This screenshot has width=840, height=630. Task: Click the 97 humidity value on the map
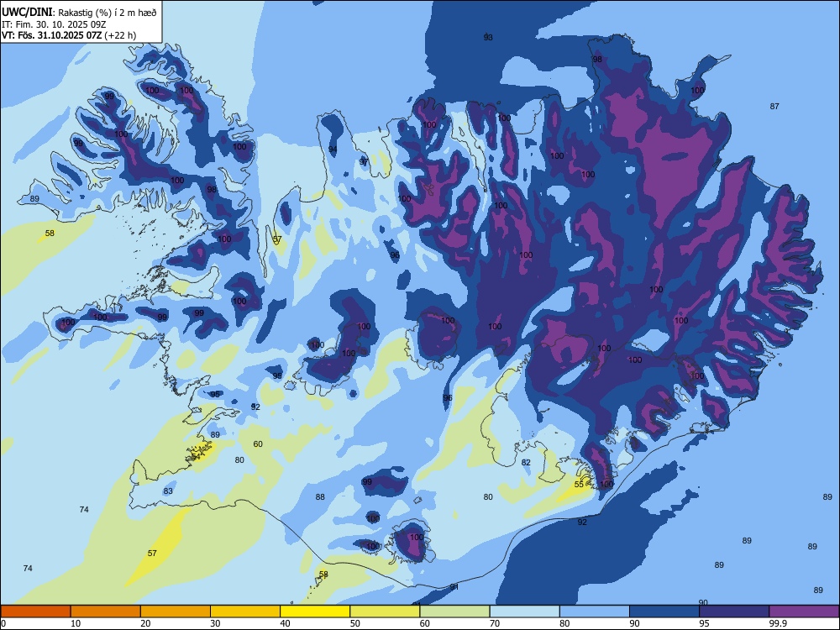tap(364, 162)
